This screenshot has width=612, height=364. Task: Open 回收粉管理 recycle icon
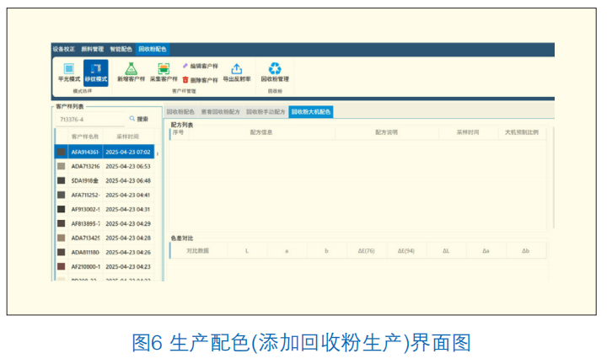[275, 68]
